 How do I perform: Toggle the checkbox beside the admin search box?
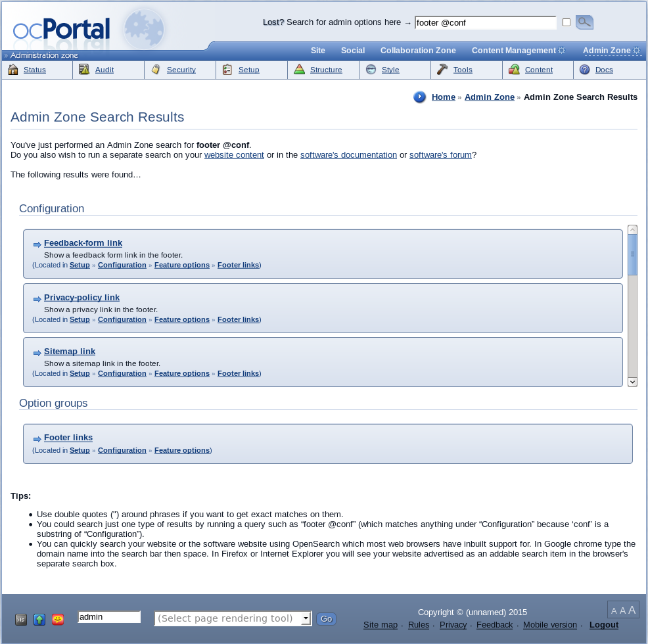tap(567, 22)
